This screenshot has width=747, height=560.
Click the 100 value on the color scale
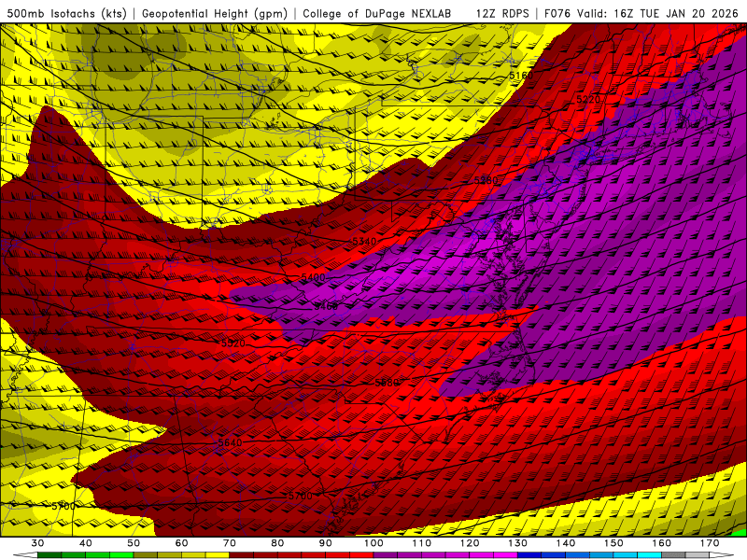[373, 543]
